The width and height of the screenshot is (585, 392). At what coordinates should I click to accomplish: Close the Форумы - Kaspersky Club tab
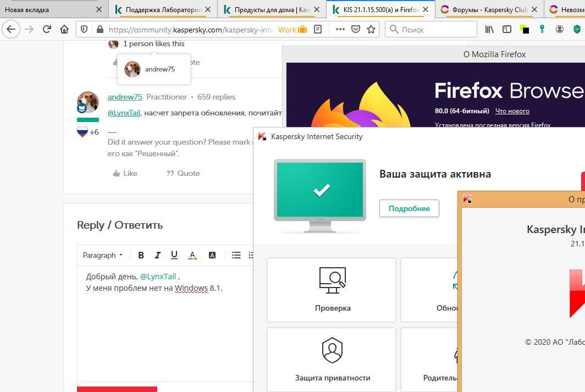[534, 10]
